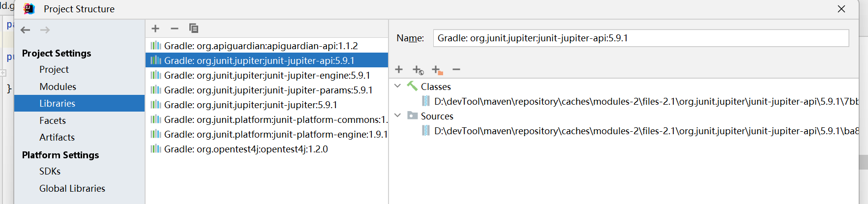This screenshot has width=868, height=204.
Task: Click the jar icon under Sources
Action: 426,130
